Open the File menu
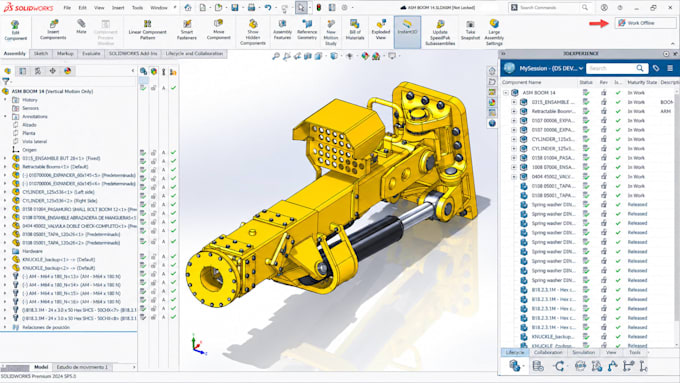This screenshot has height=383, width=680. click(x=67, y=7)
